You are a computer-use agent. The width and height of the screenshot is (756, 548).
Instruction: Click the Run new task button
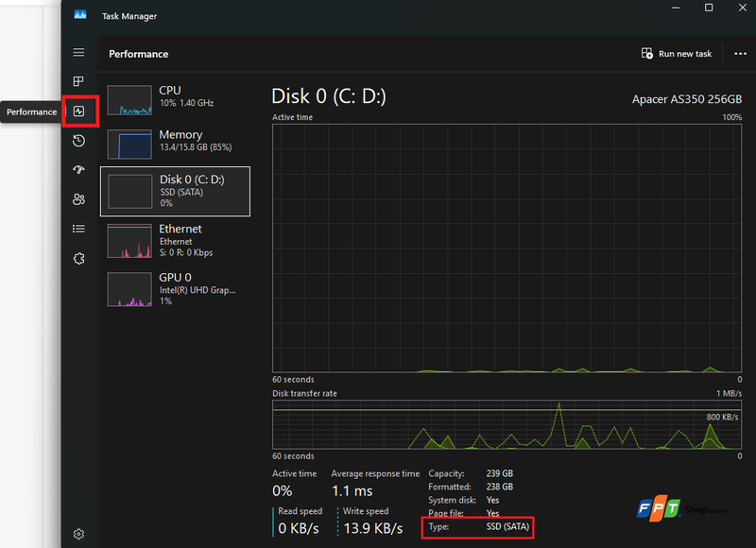[x=676, y=54]
